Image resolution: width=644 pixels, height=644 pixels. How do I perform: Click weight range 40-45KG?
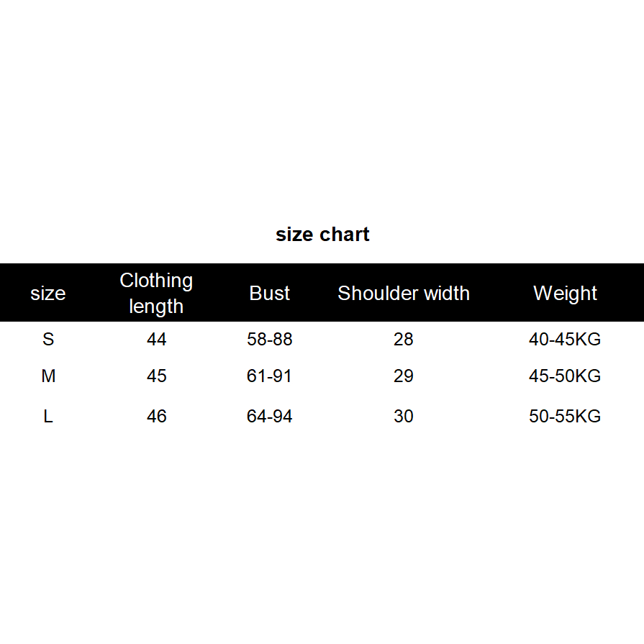point(565,340)
